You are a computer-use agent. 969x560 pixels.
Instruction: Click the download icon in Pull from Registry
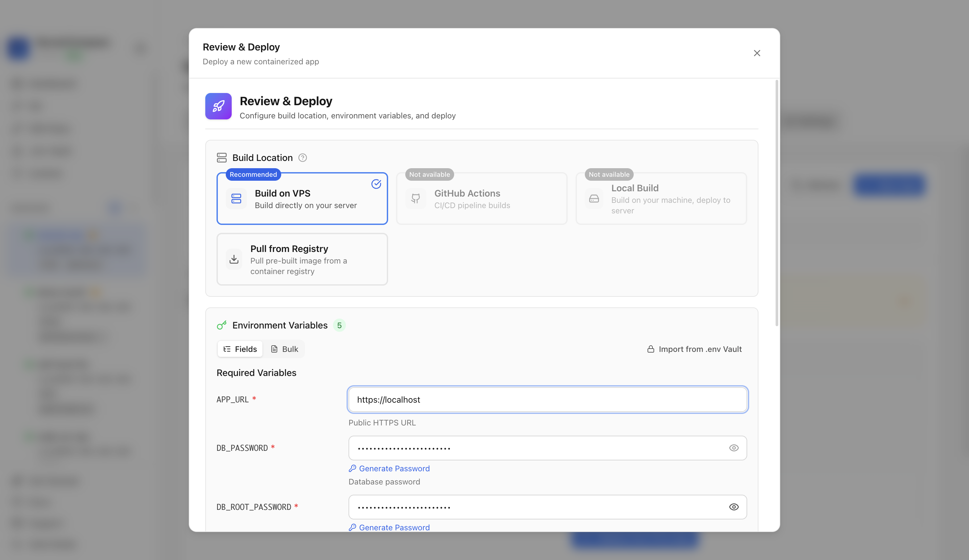pyautogui.click(x=234, y=259)
